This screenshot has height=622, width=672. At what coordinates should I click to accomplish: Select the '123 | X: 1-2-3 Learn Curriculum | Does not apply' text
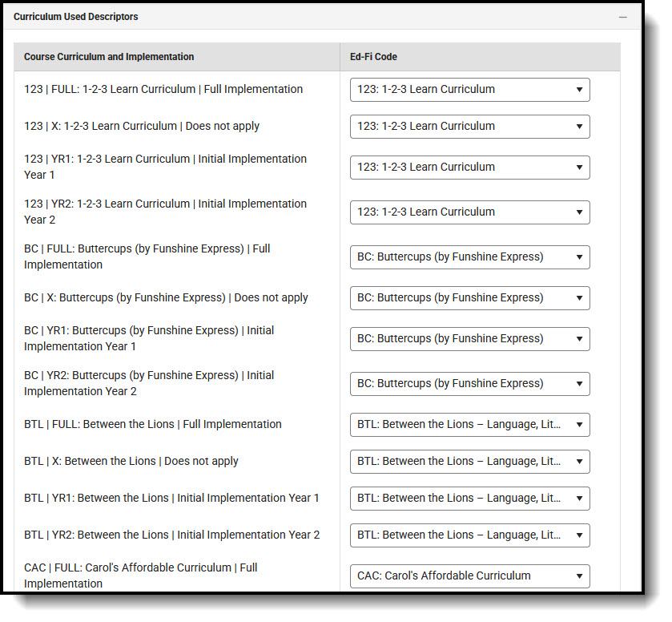point(142,126)
